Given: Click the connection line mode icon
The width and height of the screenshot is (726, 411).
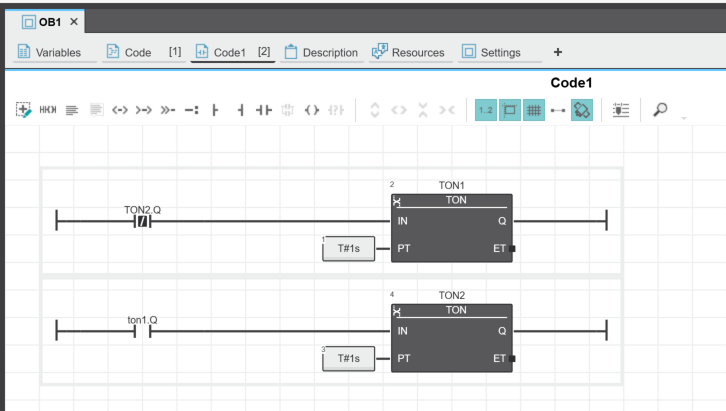Looking at the screenshot, I should tap(557, 111).
